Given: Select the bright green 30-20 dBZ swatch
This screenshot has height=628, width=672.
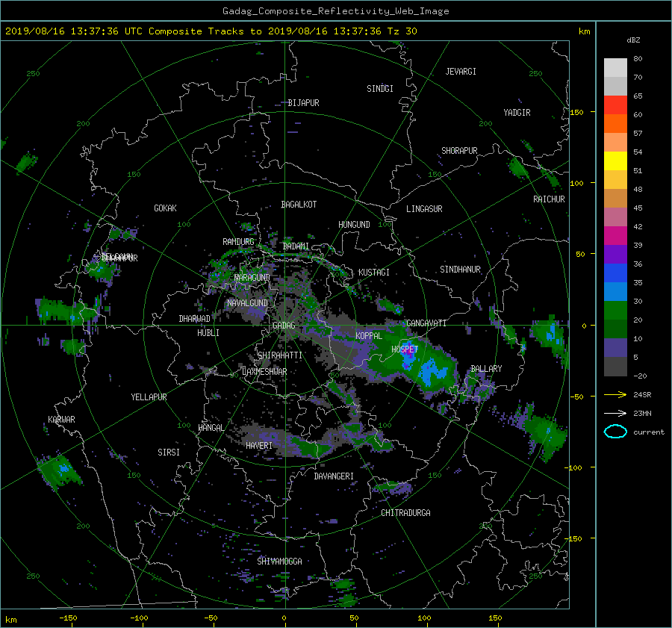Looking at the screenshot, I should click(x=615, y=310).
